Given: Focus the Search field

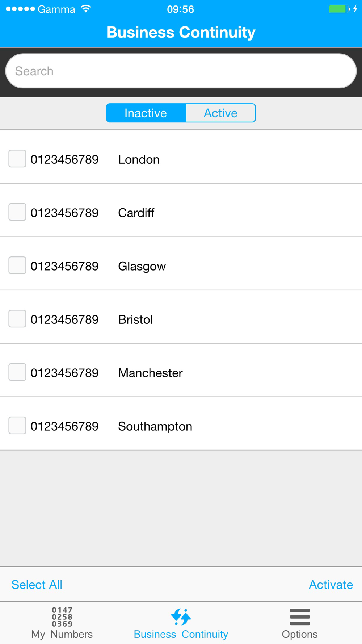Looking at the screenshot, I should [181, 71].
